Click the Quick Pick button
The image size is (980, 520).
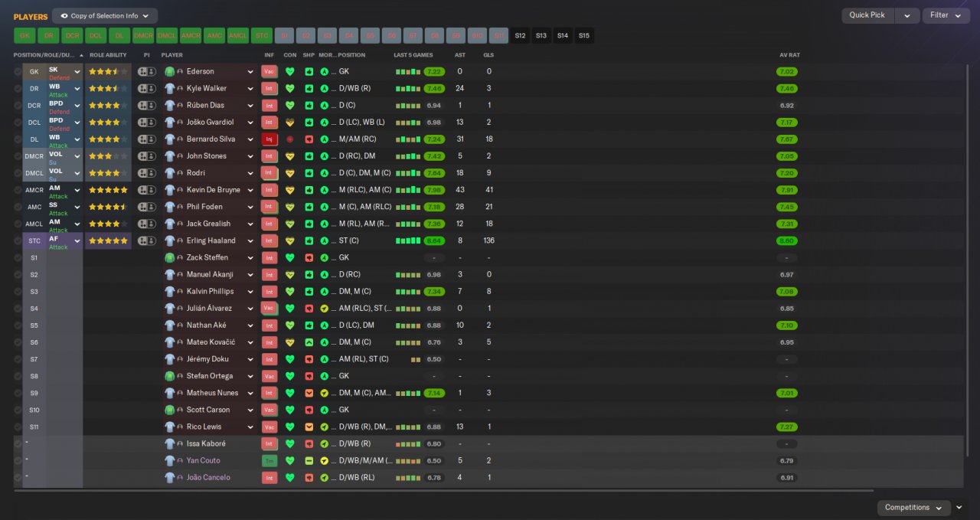click(x=867, y=15)
